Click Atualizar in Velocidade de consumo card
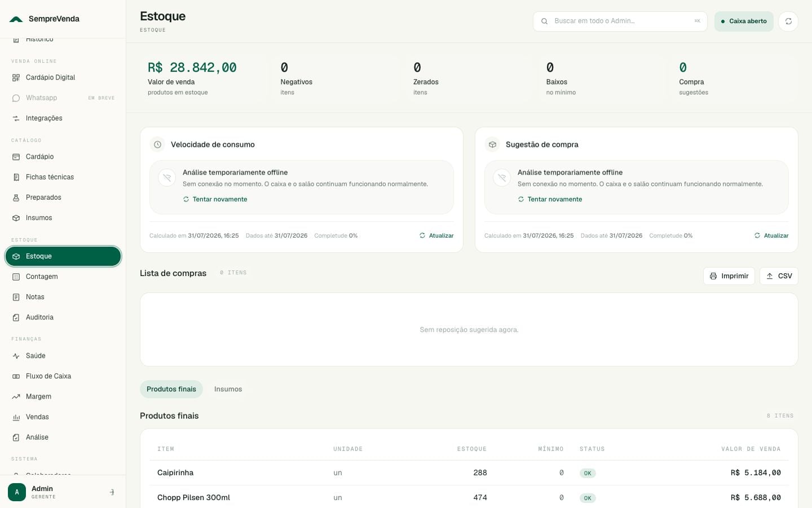812x508 pixels. [436, 235]
